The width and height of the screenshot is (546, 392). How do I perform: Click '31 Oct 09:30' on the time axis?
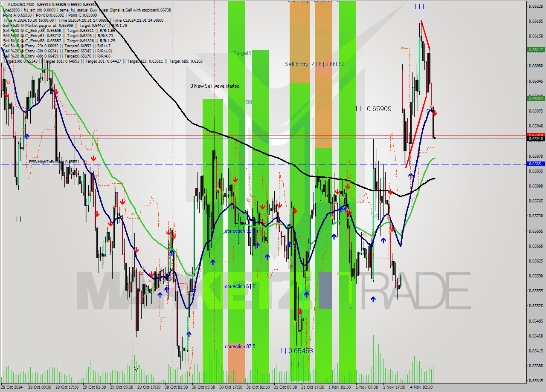(286, 387)
